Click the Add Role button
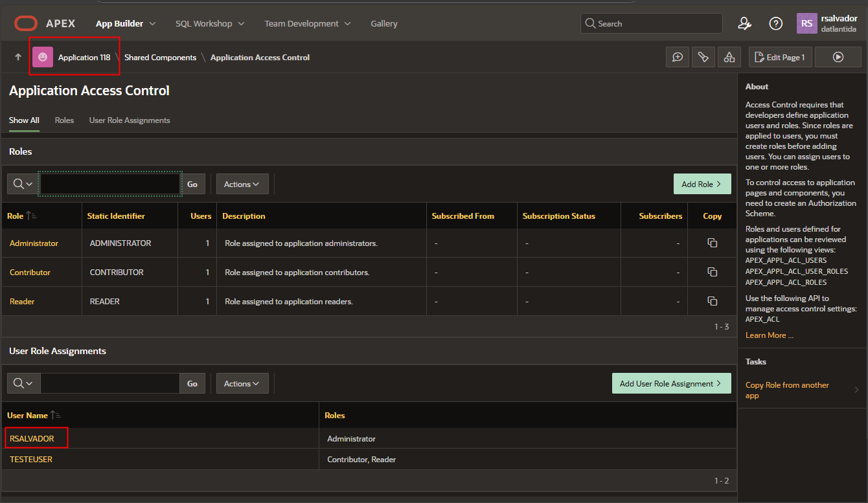 click(702, 184)
